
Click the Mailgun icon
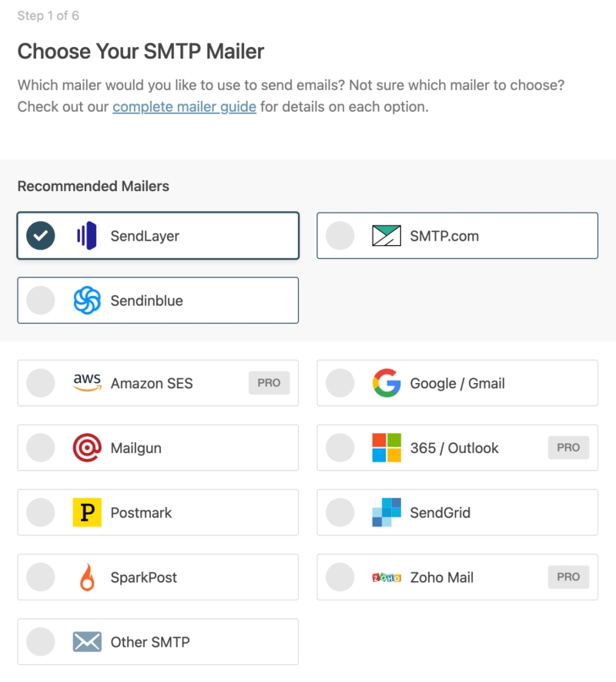(88, 448)
